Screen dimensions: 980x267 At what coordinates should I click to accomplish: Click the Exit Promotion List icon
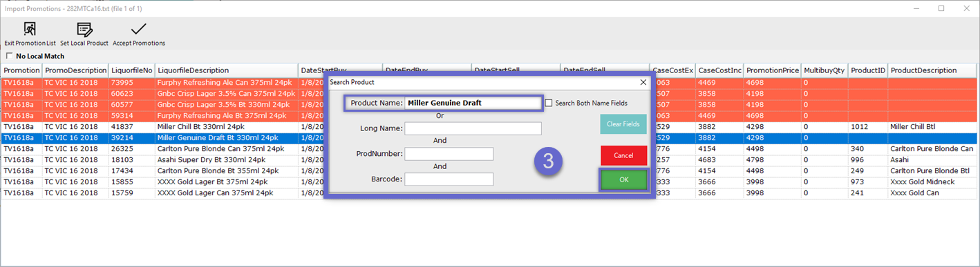[x=30, y=29]
